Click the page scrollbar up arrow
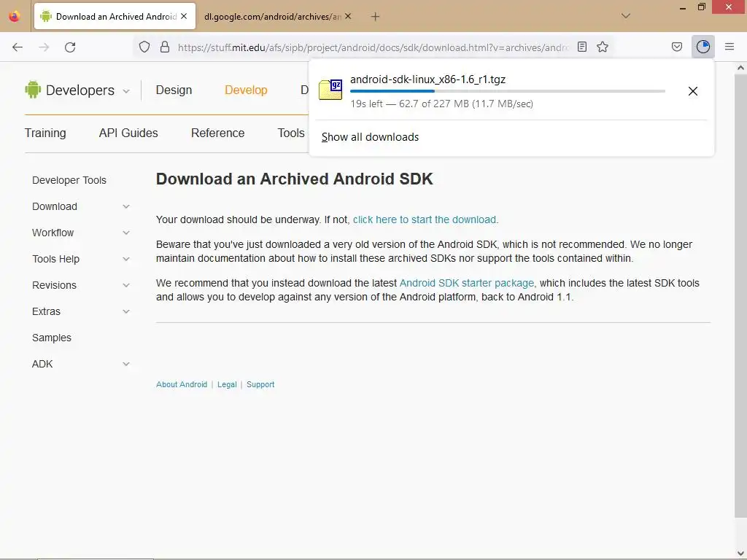Image resolution: width=747 pixels, height=560 pixels. [740, 68]
